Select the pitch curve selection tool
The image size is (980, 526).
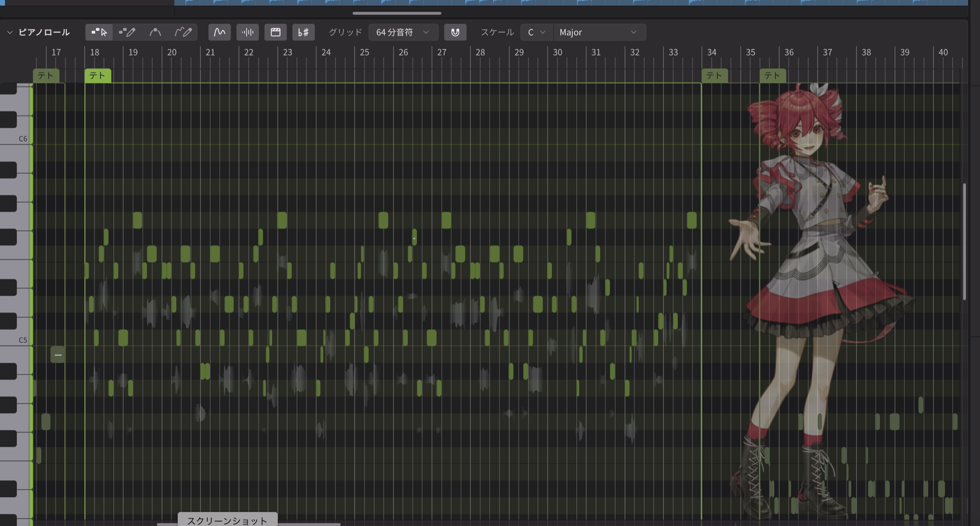155,32
